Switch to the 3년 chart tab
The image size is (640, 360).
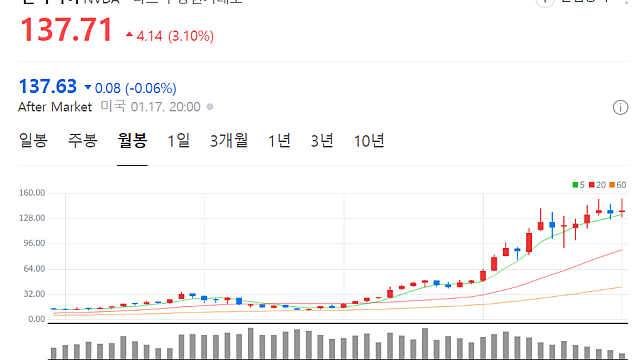pos(322,141)
